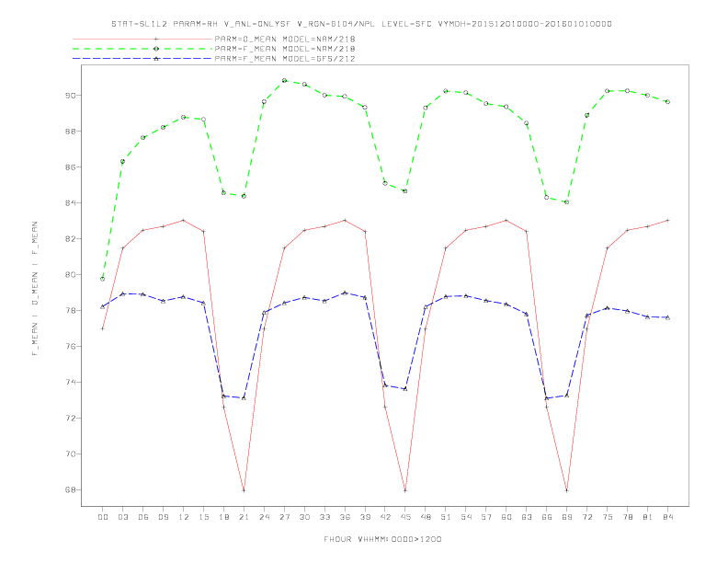Click x-axis tick label 60
The image size is (728, 563).
(x=506, y=517)
